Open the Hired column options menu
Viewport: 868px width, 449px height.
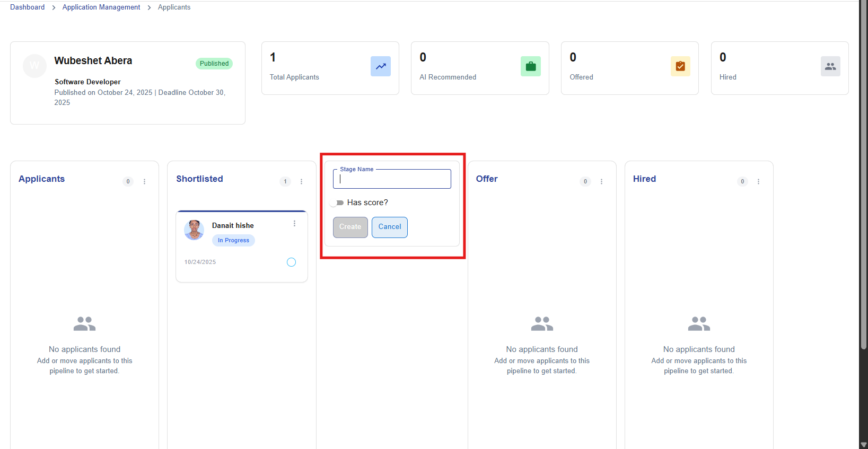pyautogui.click(x=758, y=181)
